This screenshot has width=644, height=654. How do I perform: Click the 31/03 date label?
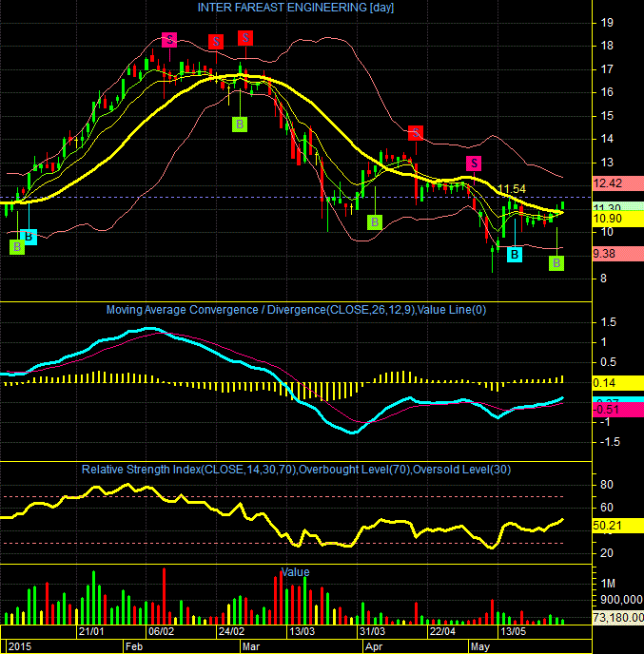[x=372, y=631]
